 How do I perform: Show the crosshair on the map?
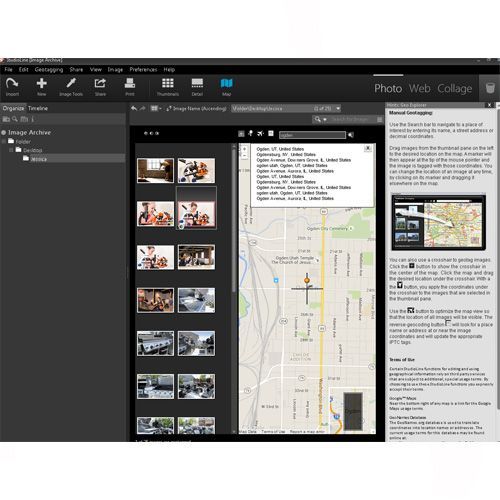pos(241,134)
